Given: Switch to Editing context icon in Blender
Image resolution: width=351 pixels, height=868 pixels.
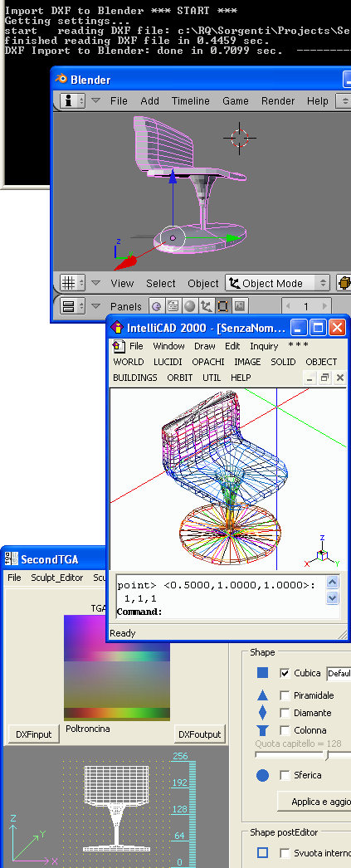Looking at the screenshot, I should [223, 306].
